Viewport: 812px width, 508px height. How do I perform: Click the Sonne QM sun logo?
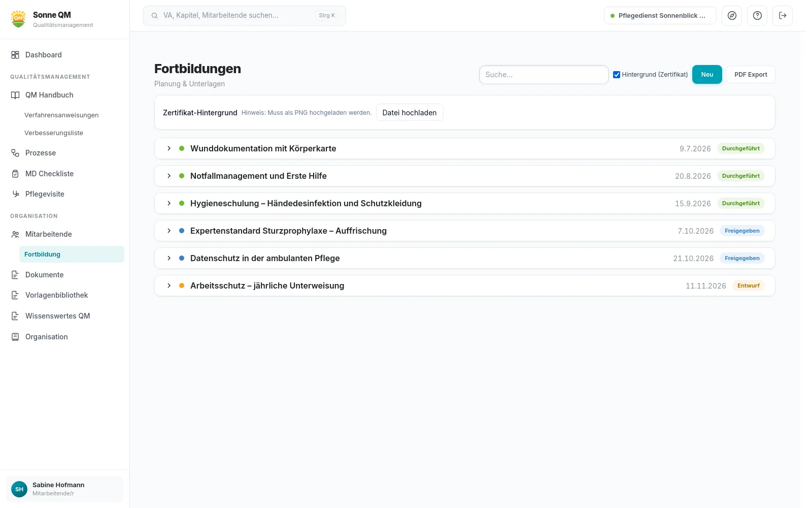19,19
